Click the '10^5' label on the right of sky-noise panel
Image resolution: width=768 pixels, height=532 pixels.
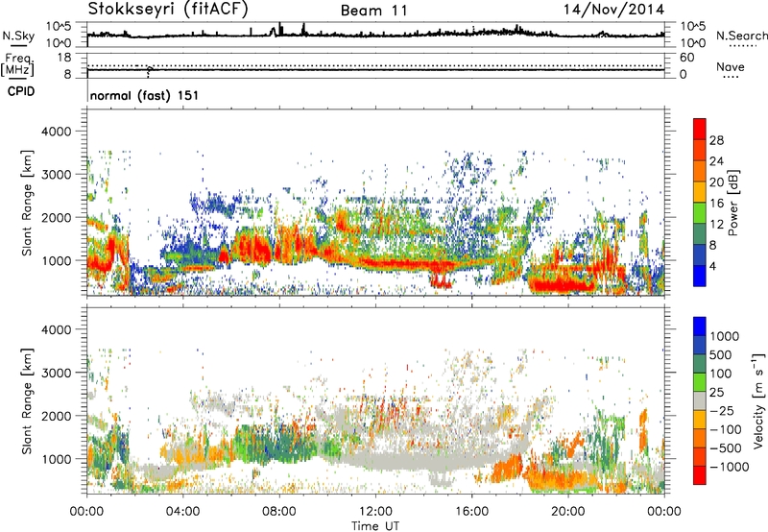click(693, 27)
